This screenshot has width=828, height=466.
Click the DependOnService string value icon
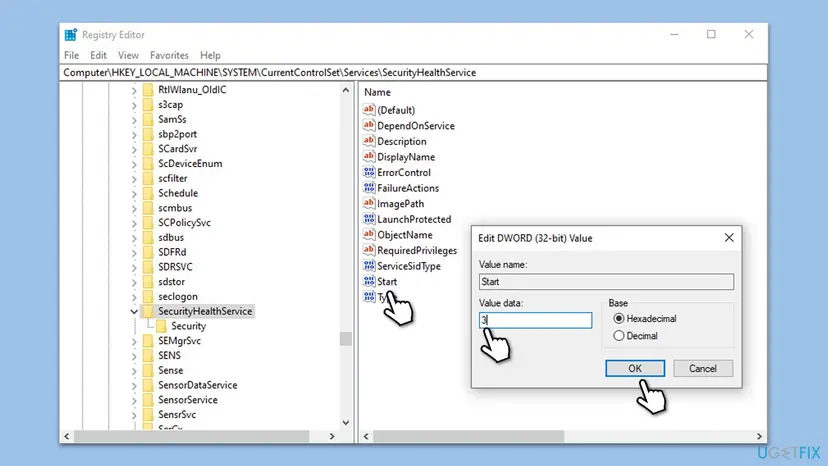click(x=369, y=125)
